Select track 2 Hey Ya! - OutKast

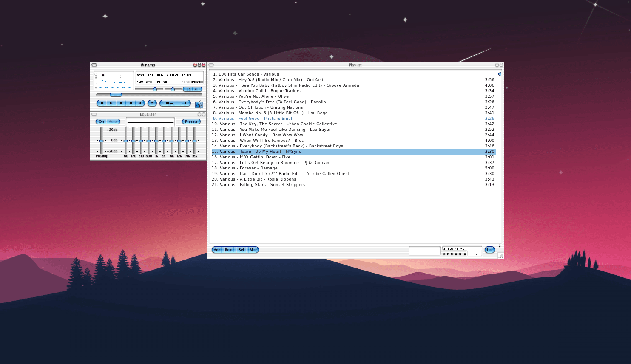pyautogui.click(x=353, y=80)
